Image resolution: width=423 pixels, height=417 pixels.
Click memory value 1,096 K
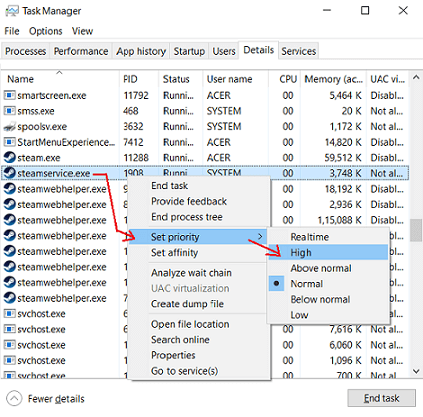point(346,361)
